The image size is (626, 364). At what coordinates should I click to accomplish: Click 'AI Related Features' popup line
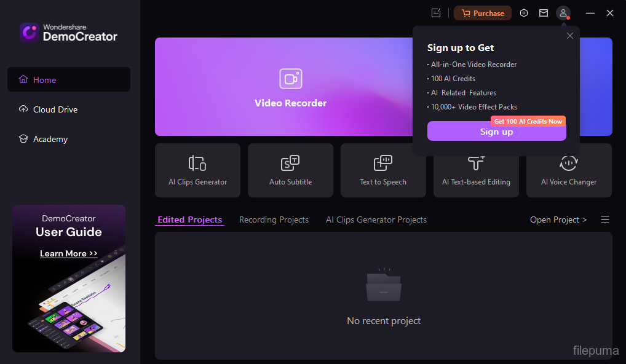tap(464, 93)
